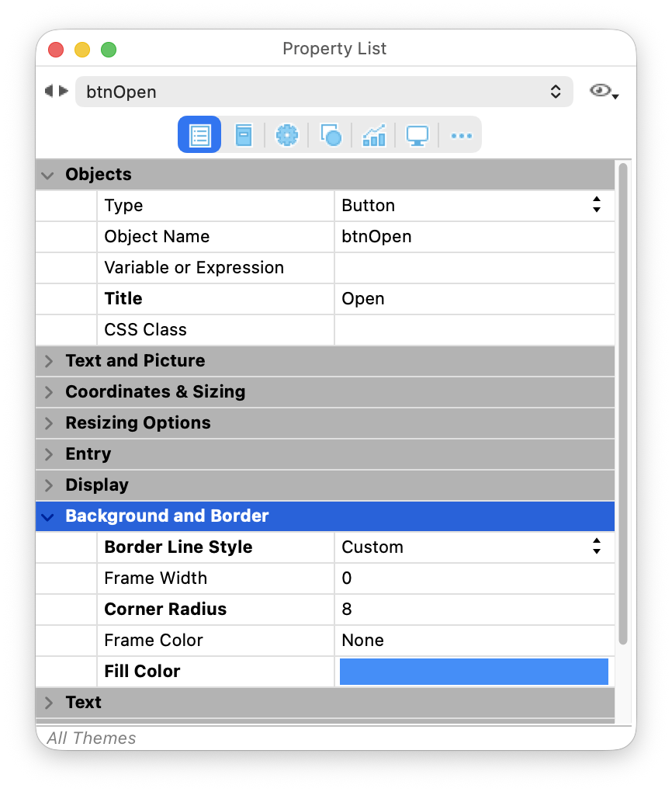
Task: Open the eye display options menu
Action: [604, 92]
